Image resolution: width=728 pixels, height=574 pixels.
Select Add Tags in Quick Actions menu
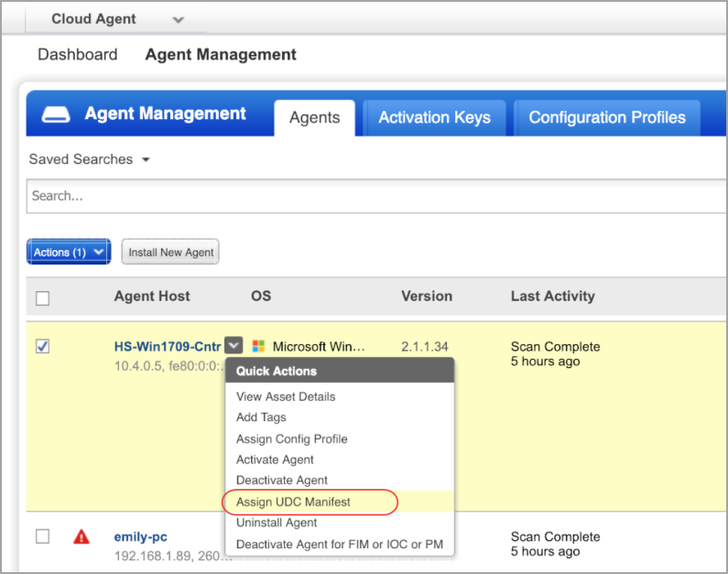click(261, 417)
